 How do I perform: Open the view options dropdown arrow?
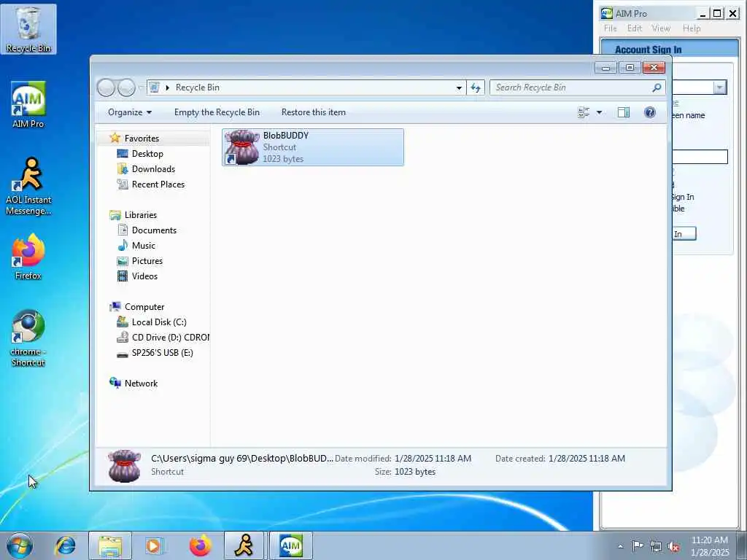click(600, 112)
